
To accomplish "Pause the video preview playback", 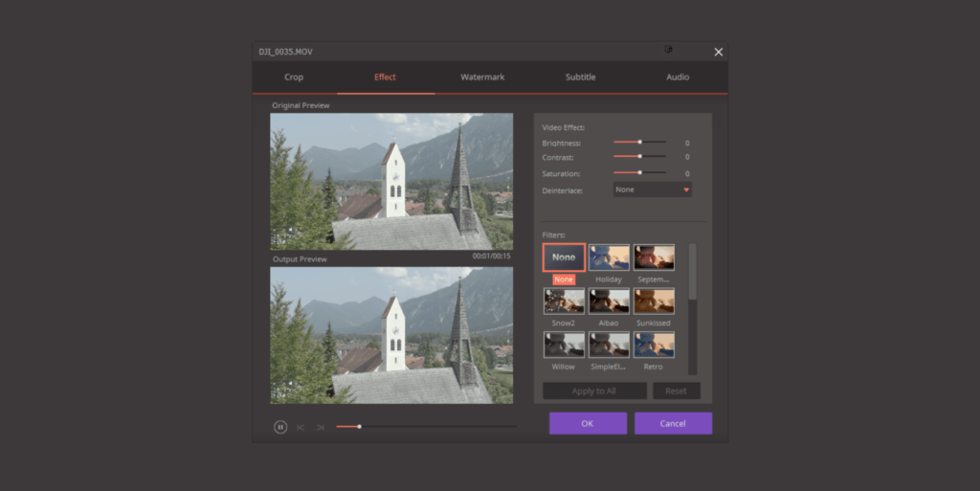I will [x=280, y=427].
